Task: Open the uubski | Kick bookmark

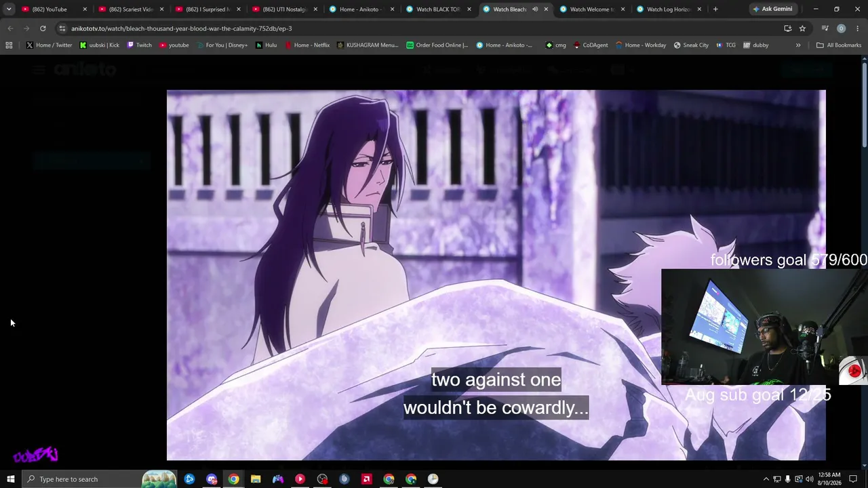Action: coord(99,45)
